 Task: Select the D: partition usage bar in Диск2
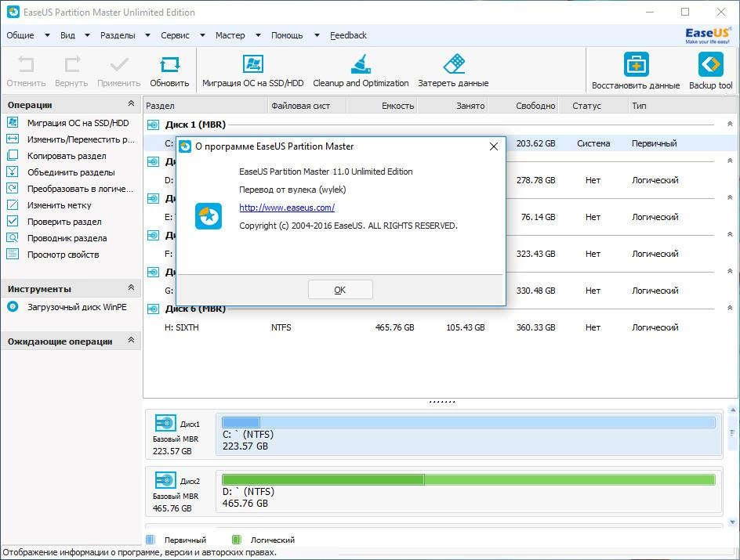point(469,479)
